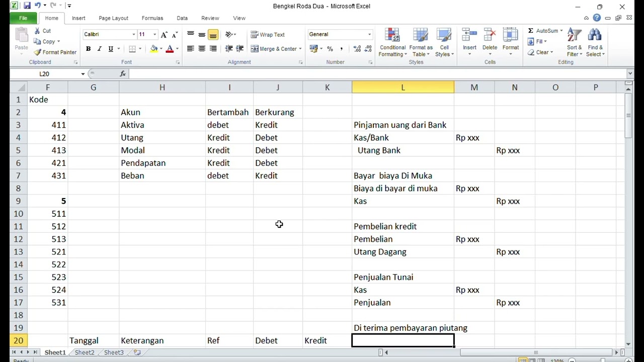Click the Borders icon
The image size is (644, 362).
click(x=132, y=49)
